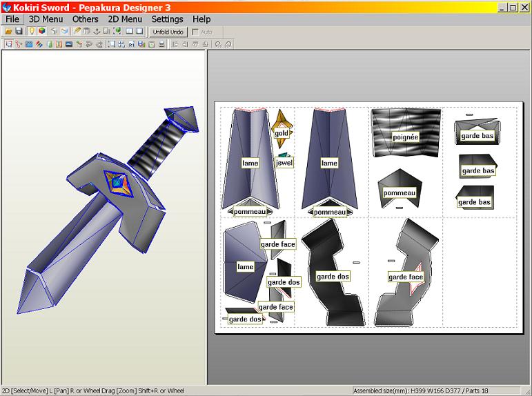Click the rotate clockwise icon at toolbar end
This screenshot has height=396, width=532.
point(228,44)
